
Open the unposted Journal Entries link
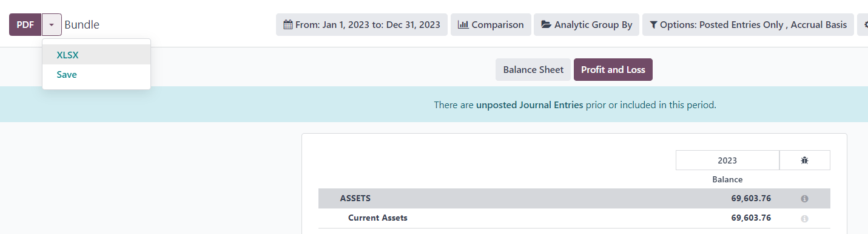tap(530, 105)
